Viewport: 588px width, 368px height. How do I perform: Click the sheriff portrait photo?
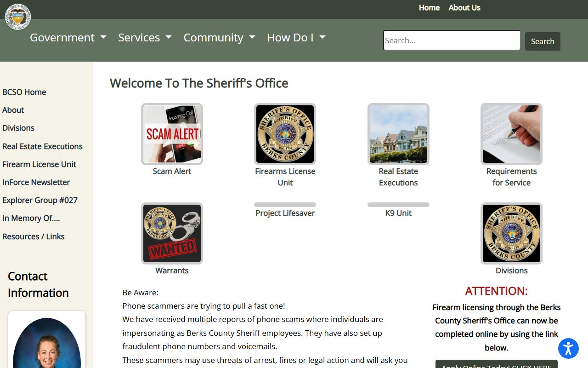coord(47,343)
